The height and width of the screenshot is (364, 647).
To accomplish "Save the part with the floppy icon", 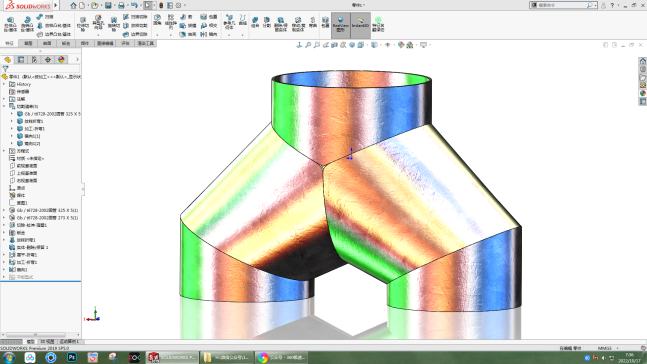I will pos(108,5).
